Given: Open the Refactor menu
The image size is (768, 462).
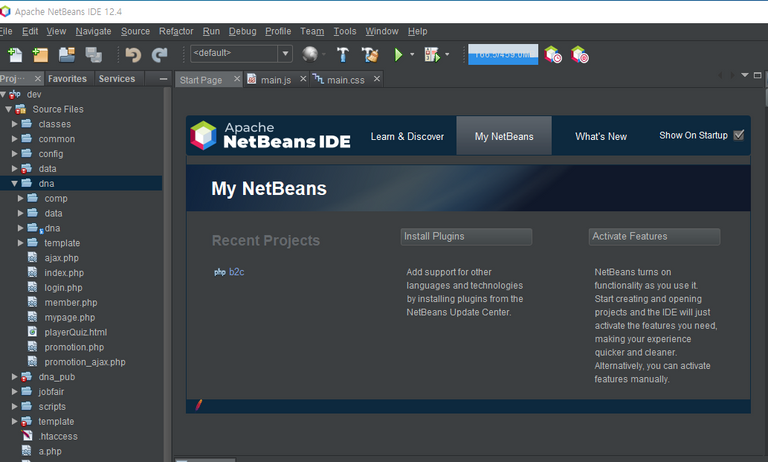Looking at the screenshot, I should pos(176,31).
